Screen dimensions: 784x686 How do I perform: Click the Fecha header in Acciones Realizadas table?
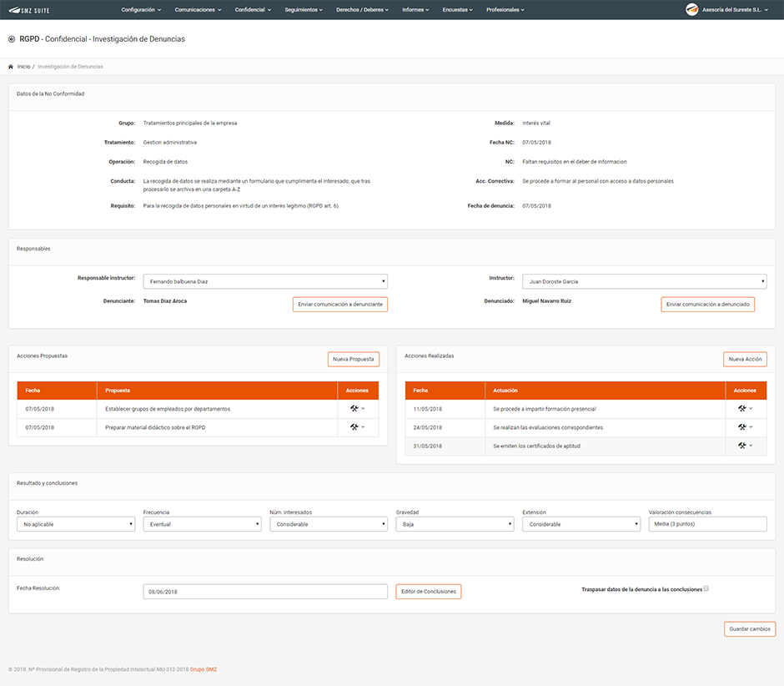point(445,391)
